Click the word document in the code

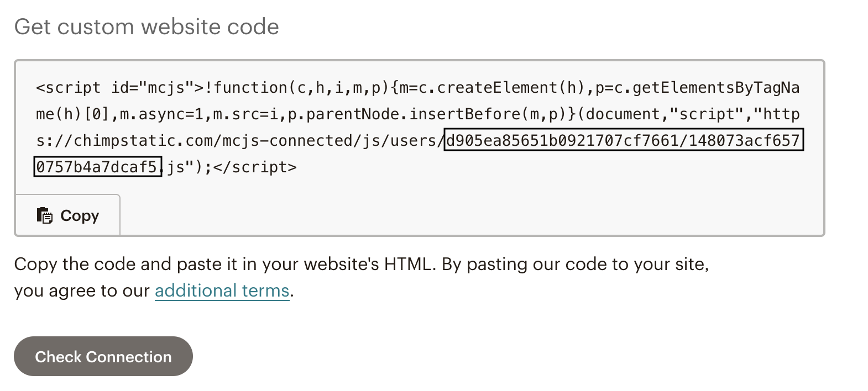point(623,114)
